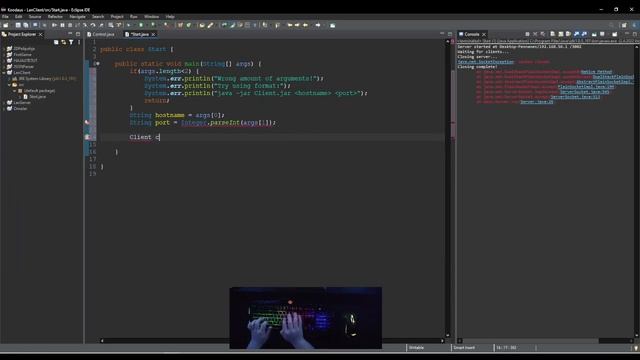
Task: Click the ServerSocket.java:513 stack link
Action: point(575,97)
